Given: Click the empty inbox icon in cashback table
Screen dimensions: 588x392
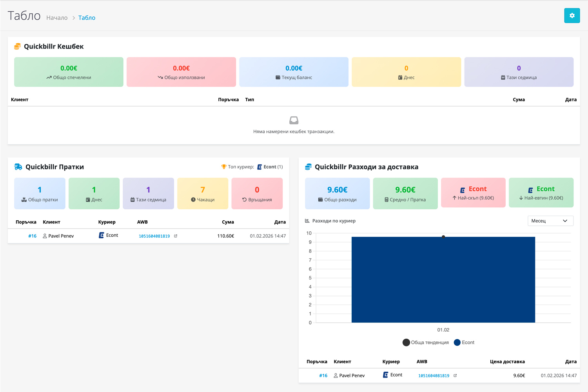Looking at the screenshot, I should (x=294, y=120).
